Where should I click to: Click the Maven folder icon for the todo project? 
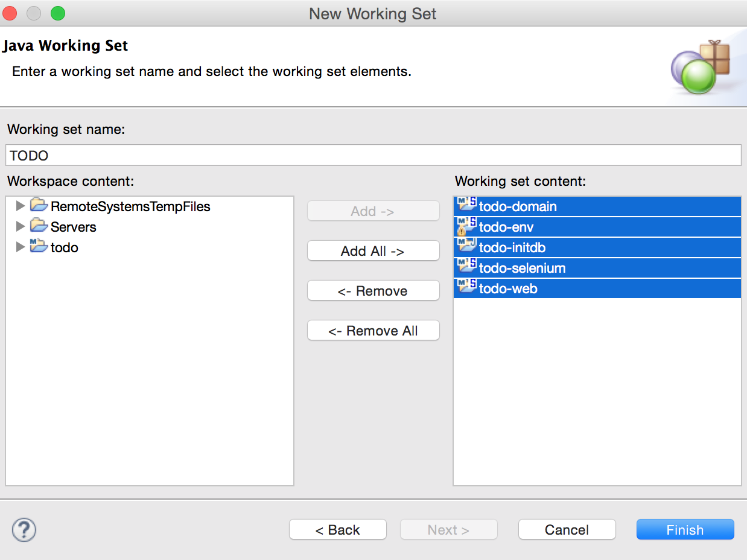point(39,247)
